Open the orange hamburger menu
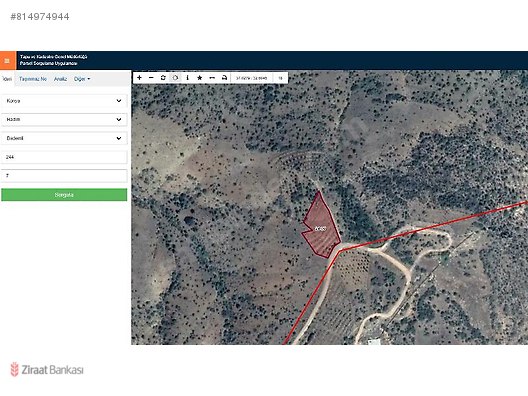This screenshot has width=528, height=396. (7, 61)
